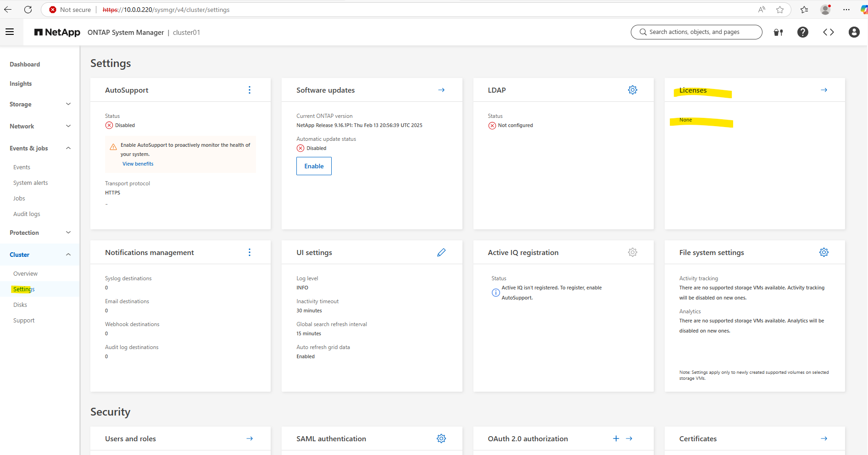868x455 pixels.
Task: Go to Dashboard in sidebar
Action: (25, 64)
